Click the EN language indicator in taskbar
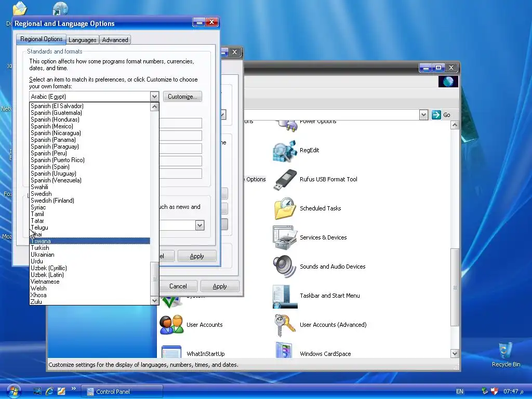This screenshot has height=399, width=532. [x=460, y=391]
